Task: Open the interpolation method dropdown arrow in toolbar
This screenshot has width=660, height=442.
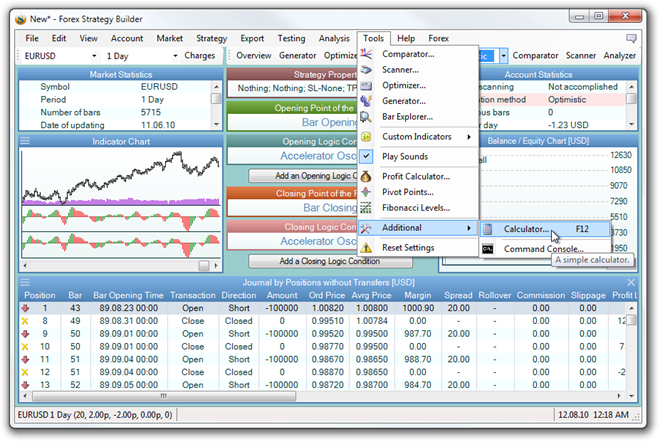Action: click(503, 56)
